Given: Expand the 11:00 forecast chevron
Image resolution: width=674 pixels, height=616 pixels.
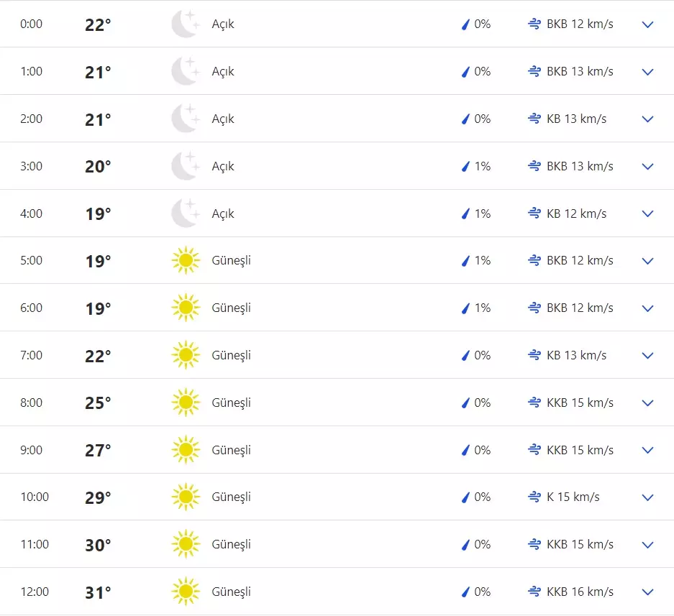Looking at the screenshot, I should point(647,544).
